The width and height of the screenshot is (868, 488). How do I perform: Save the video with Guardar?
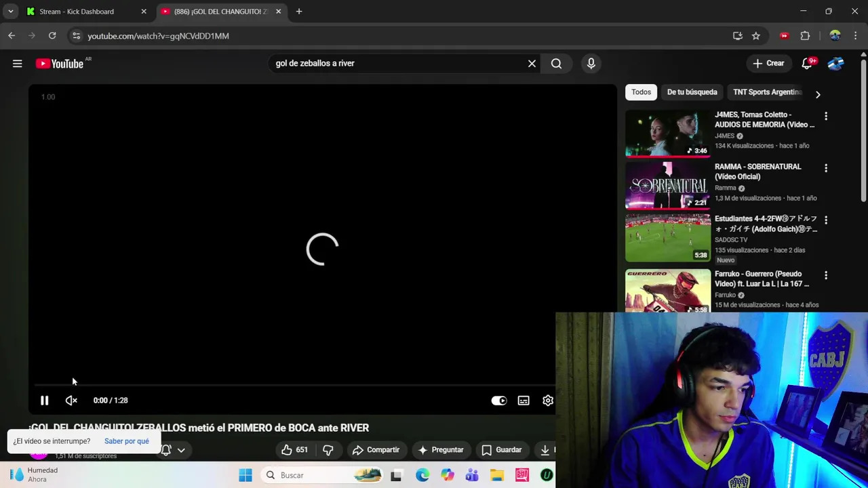tap(502, 450)
